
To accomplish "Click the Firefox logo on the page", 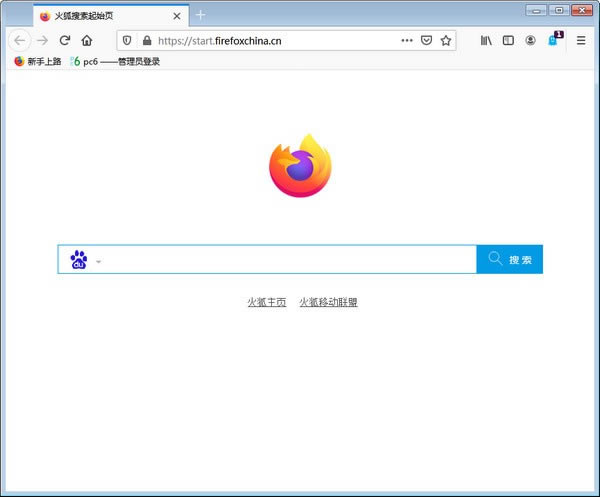I will coord(300,166).
